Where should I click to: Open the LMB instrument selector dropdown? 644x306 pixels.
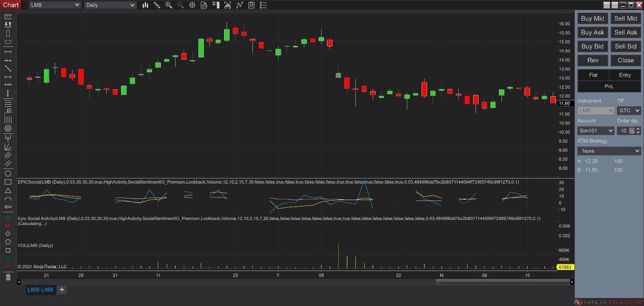click(55, 5)
